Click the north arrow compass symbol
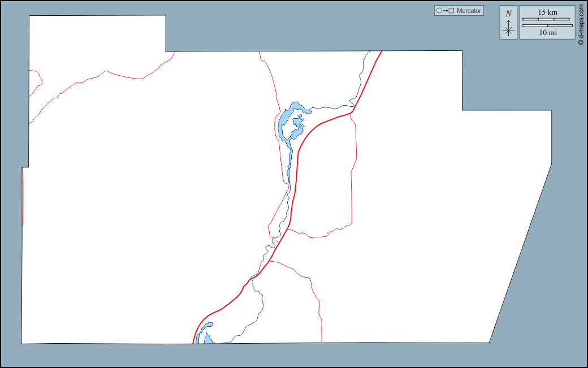This screenshot has width=588, height=368. click(509, 29)
